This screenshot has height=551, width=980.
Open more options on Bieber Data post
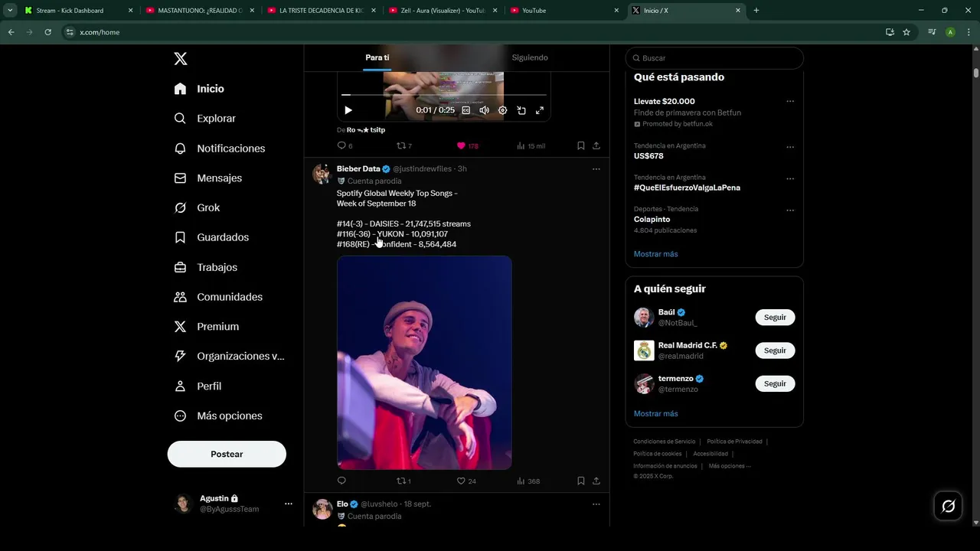[x=596, y=169]
